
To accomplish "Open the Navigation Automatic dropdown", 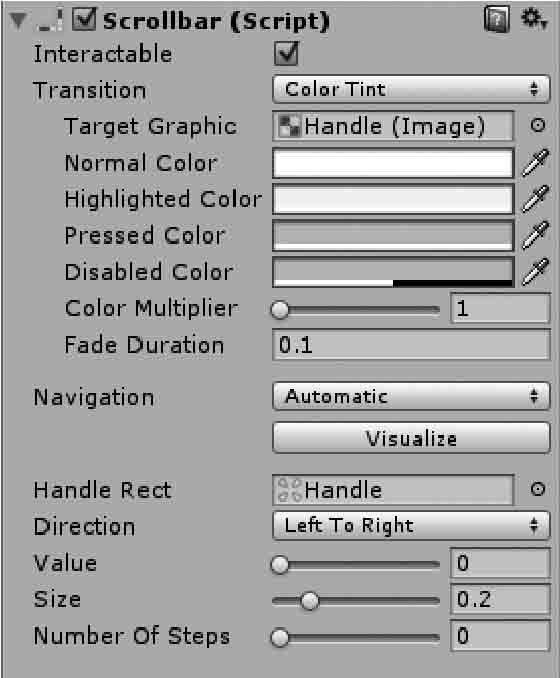I will tap(411, 396).
